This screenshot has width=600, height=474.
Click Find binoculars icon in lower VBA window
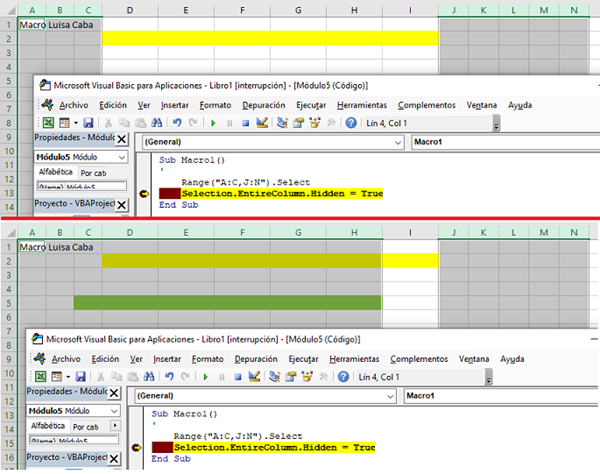click(149, 376)
